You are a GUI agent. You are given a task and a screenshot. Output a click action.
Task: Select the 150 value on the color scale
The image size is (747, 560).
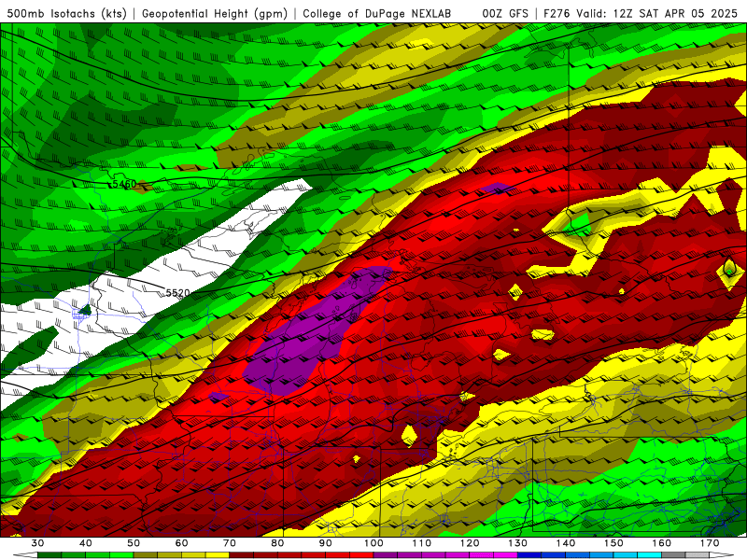point(613,543)
